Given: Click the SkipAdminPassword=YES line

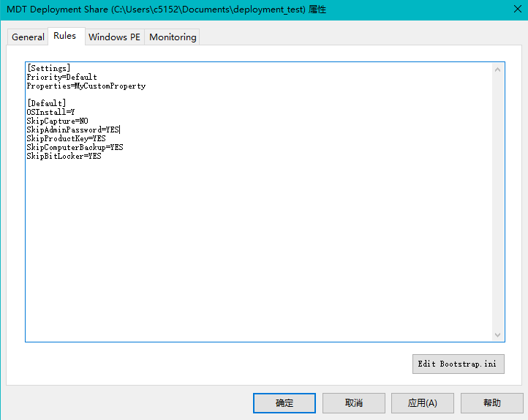Looking at the screenshot, I should coord(73,130).
